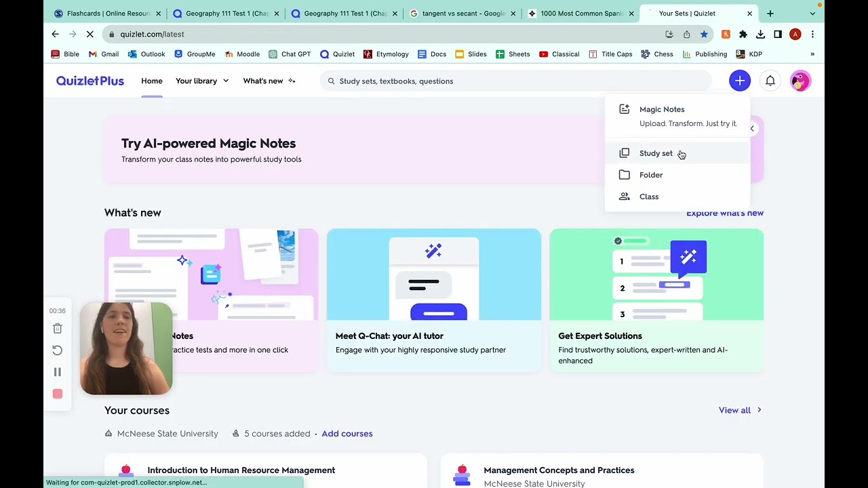Open Meet Q-Chat AI tutor card
Image resolution: width=868 pixels, height=488 pixels.
434,300
